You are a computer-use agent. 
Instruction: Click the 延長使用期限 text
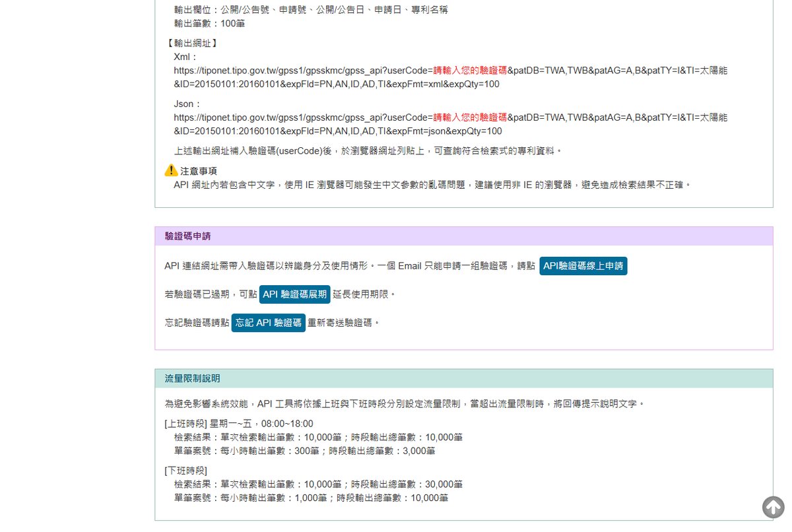(x=364, y=294)
